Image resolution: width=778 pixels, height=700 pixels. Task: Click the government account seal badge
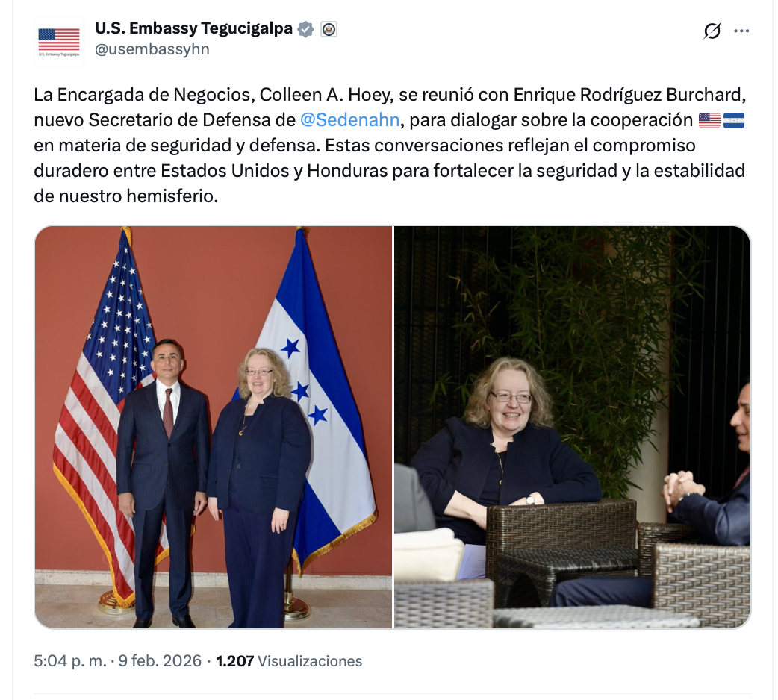point(329,29)
